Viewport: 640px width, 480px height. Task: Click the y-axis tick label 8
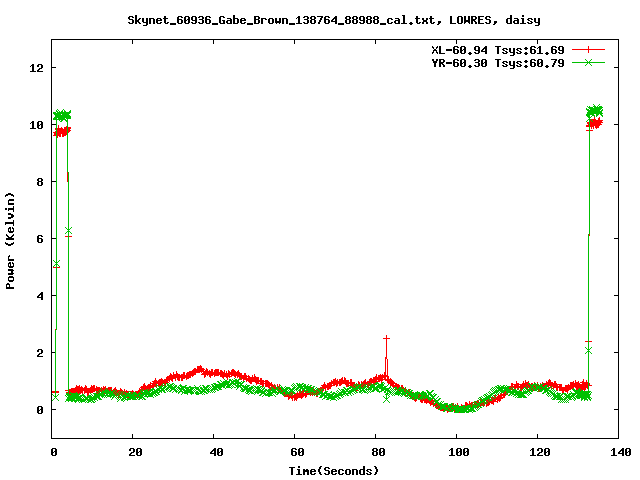point(40,182)
